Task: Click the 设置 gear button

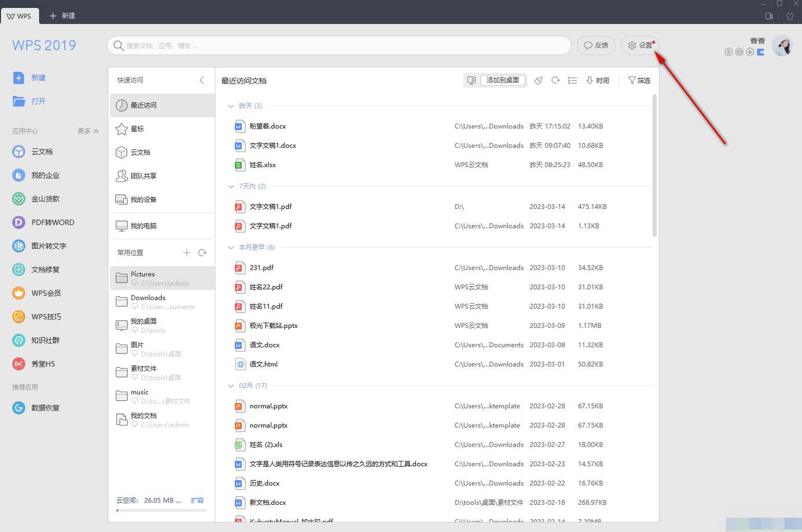Action: 640,45
